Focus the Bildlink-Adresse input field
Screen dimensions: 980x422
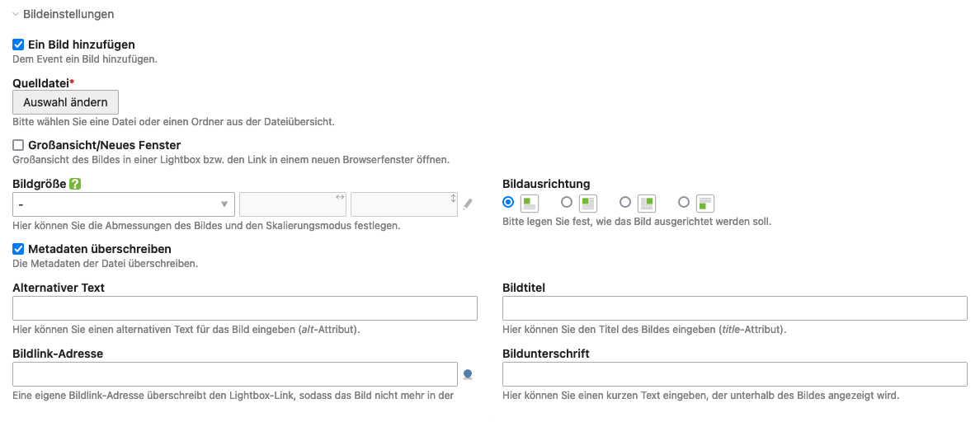pos(235,374)
